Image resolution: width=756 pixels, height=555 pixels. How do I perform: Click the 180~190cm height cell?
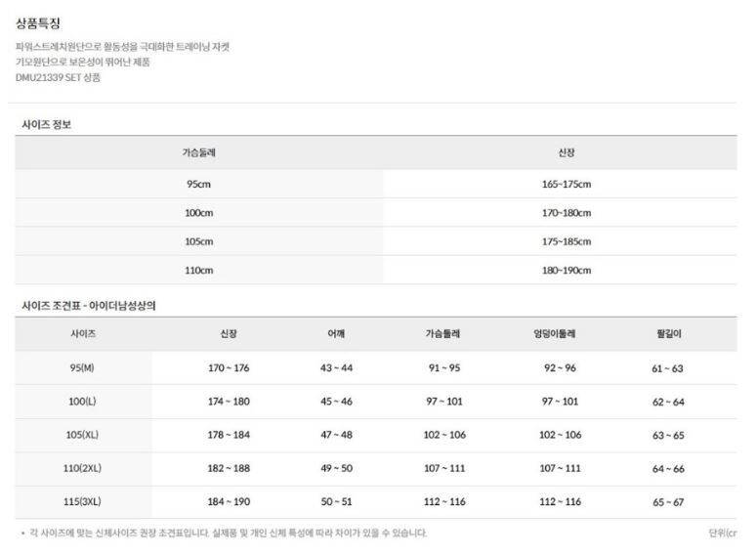click(566, 269)
